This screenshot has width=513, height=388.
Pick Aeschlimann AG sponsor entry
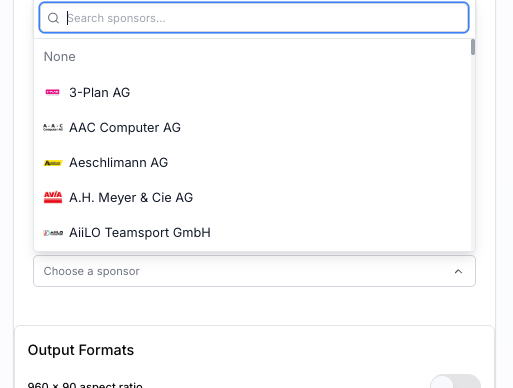point(253,163)
